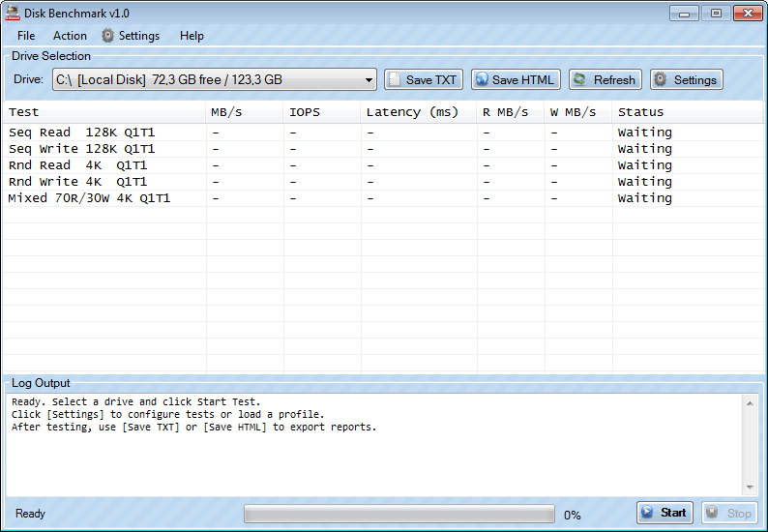Select the Seq Read 128K Q1T1 row
The height and width of the screenshot is (532, 768).
(383, 133)
